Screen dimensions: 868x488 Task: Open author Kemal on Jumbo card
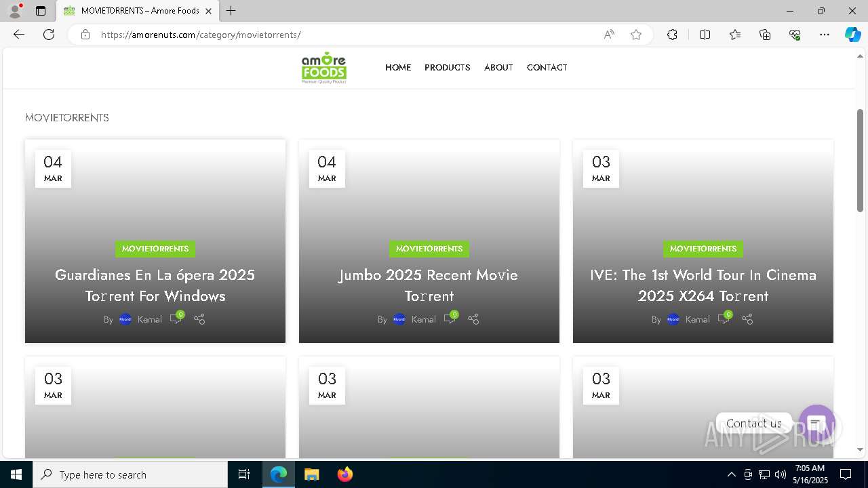[423, 319]
